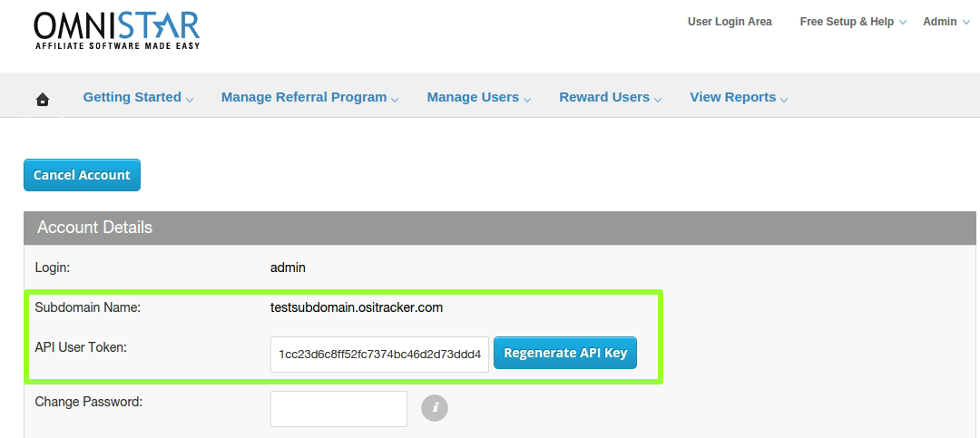Open the Manage Referral Program menu
This screenshot has width=980, height=438.
(x=304, y=97)
